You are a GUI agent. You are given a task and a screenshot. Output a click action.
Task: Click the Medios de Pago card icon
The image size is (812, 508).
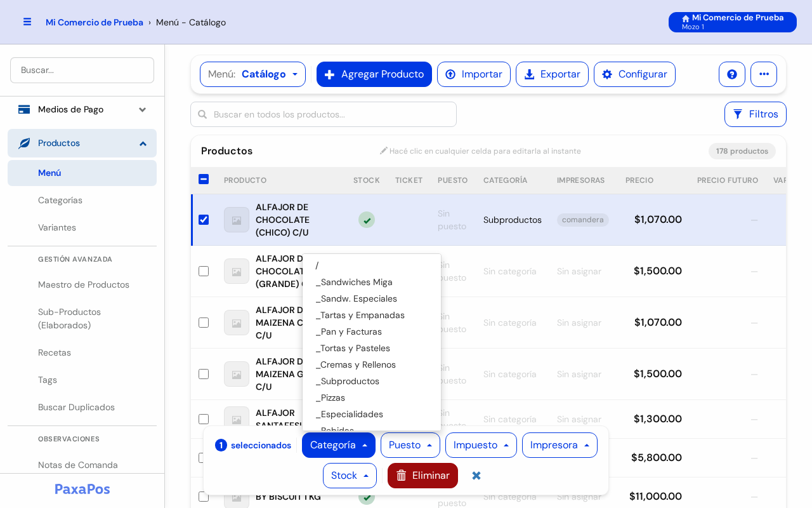click(24, 109)
